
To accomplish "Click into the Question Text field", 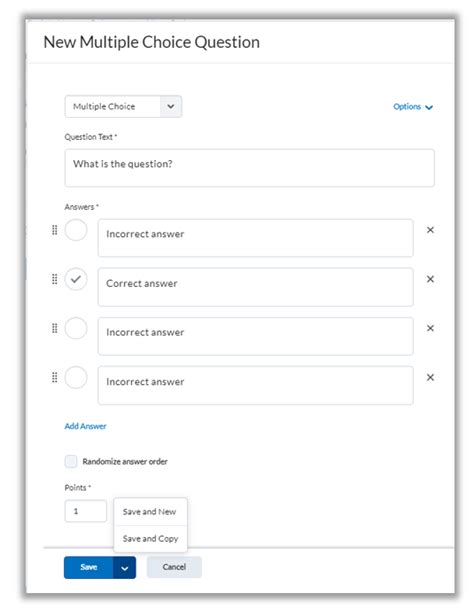I will tap(249, 168).
